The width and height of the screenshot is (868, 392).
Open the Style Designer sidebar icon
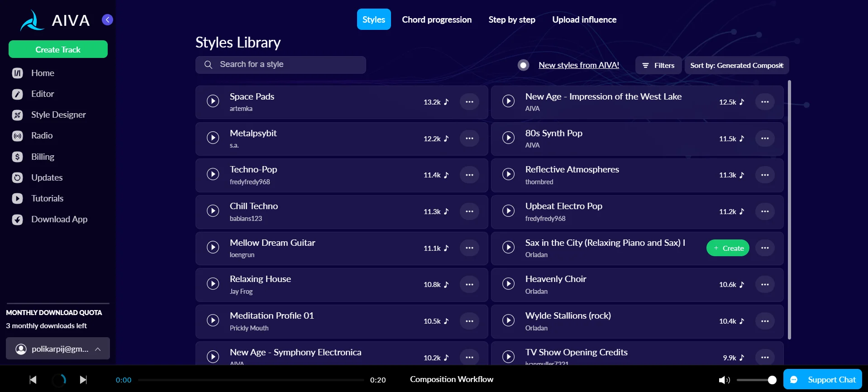[x=17, y=115]
